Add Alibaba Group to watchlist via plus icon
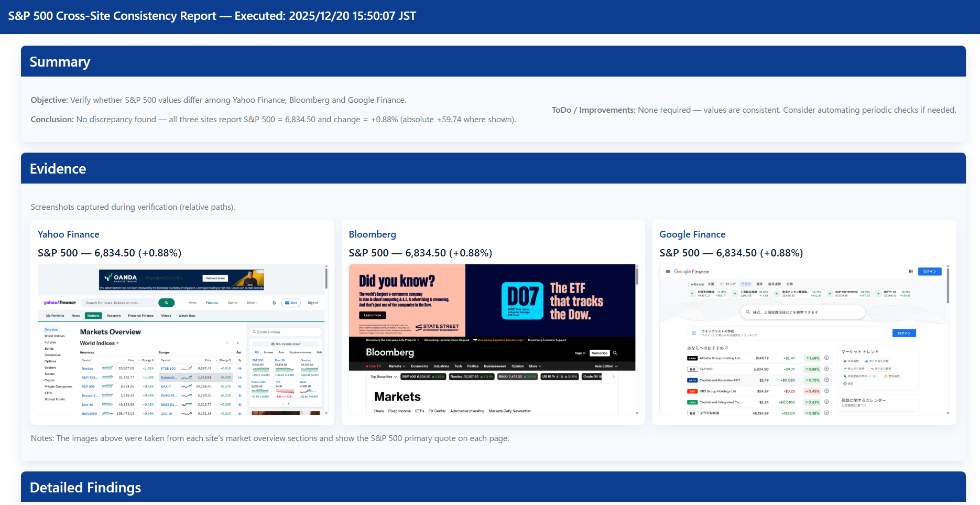This screenshot has width=980, height=505. (827, 358)
